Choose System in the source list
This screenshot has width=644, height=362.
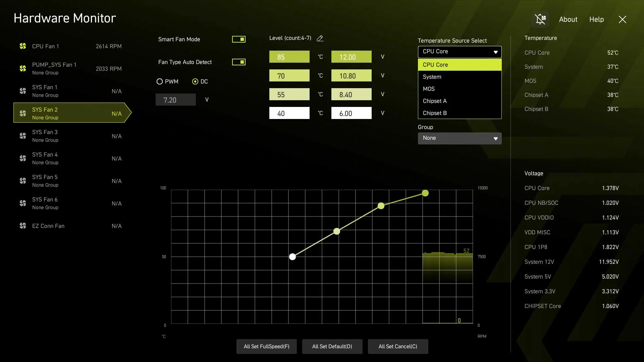[x=460, y=77]
